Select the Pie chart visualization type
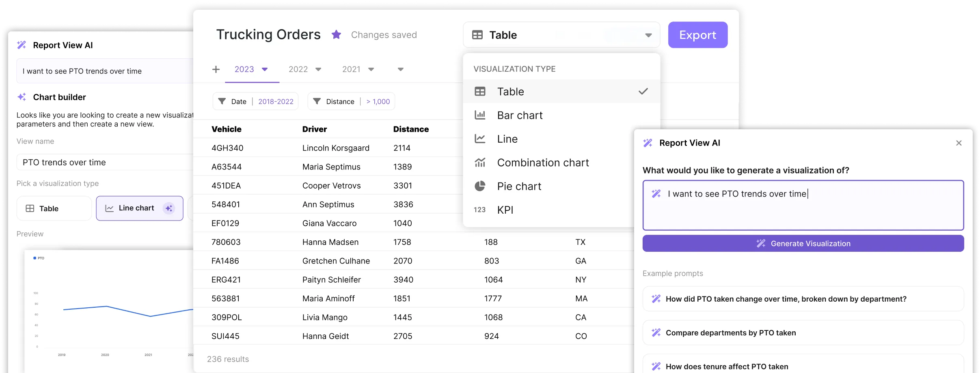 [x=519, y=186]
